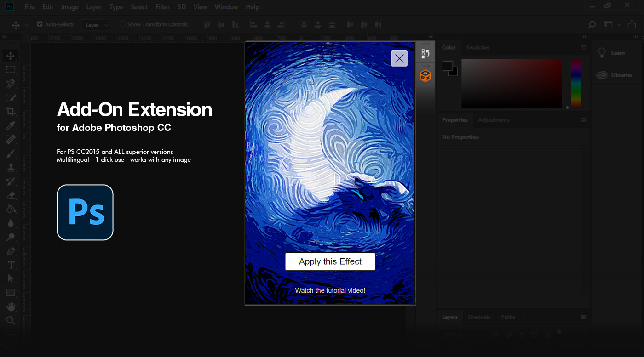
Task: Select the Crop tool
Action: (x=10, y=111)
